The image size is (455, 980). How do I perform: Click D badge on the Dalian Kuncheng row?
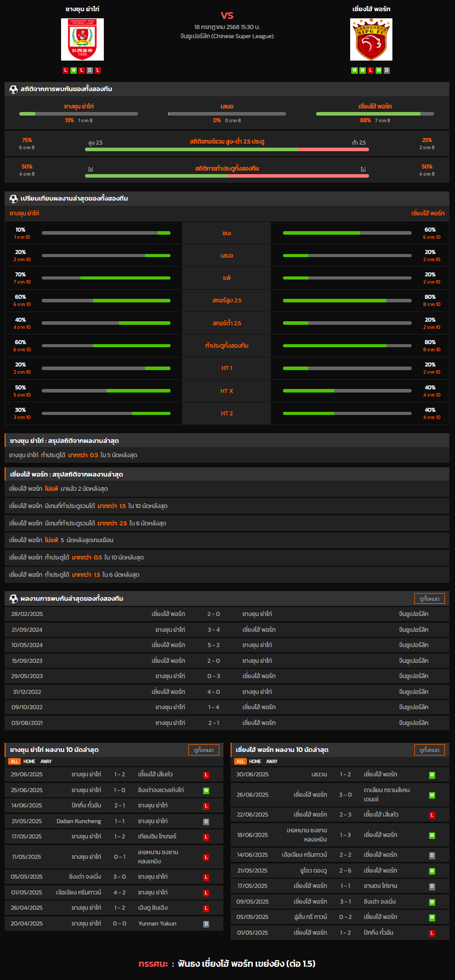pyautogui.click(x=206, y=822)
